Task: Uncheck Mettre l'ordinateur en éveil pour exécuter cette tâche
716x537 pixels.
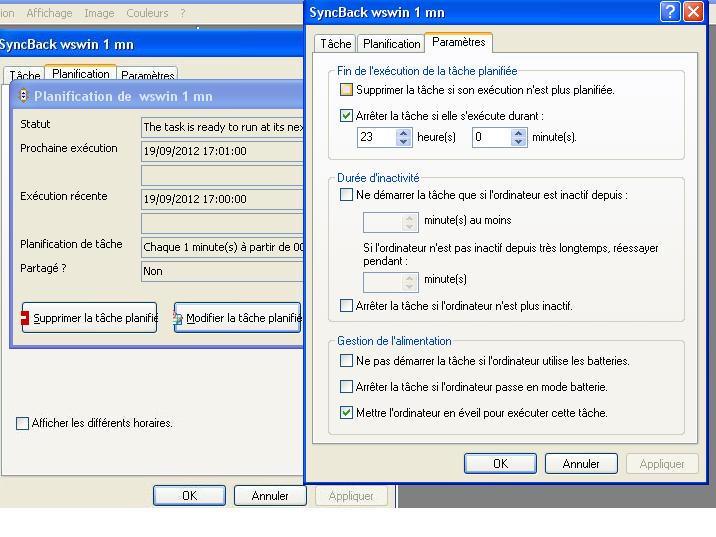Action: click(x=346, y=413)
